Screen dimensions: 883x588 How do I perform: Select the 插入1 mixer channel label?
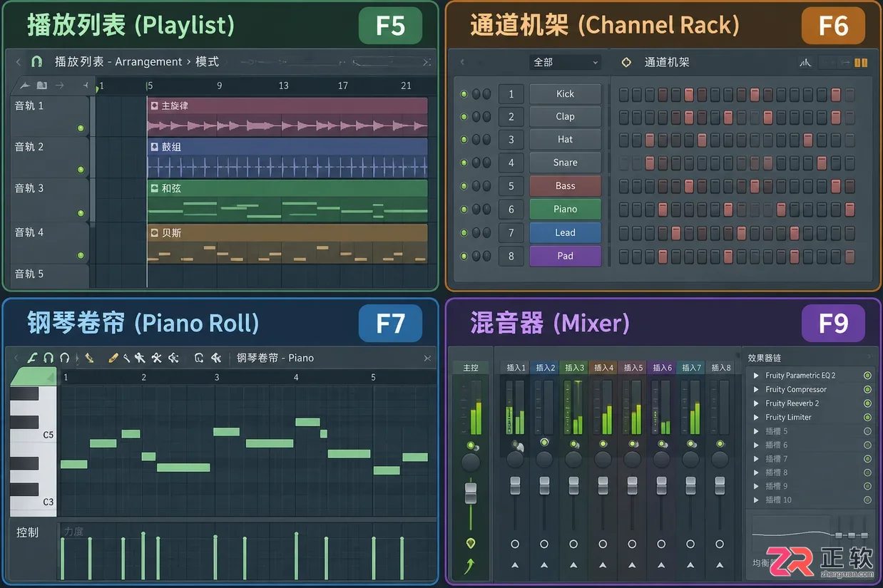[516, 368]
